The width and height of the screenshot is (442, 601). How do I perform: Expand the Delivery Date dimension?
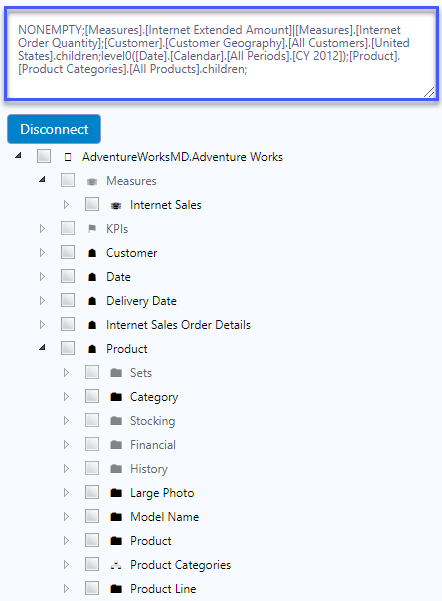(x=42, y=301)
